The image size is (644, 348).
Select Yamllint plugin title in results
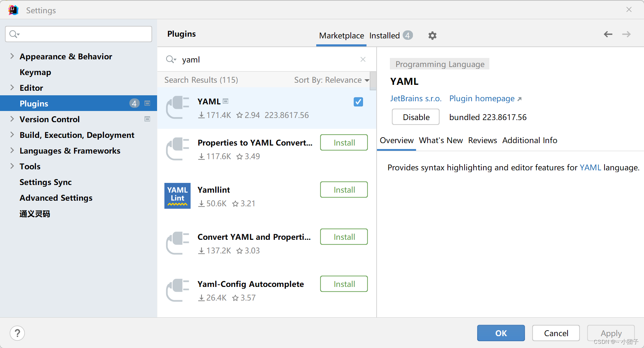tap(214, 190)
